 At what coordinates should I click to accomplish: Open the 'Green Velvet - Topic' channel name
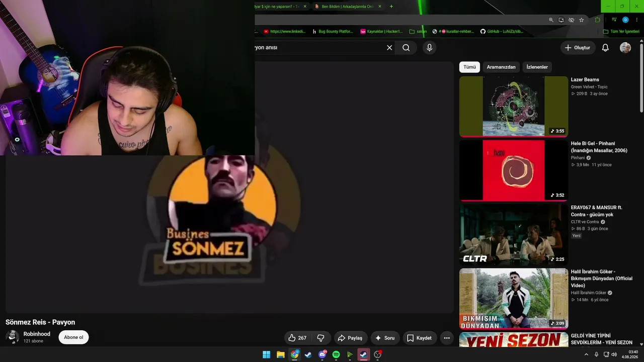click(589, 87)
